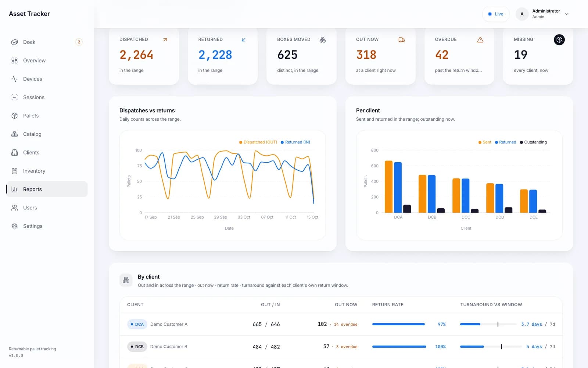Click the Overdue warning triangle icon
This screenshot has width=588, height=368.
pyautogui.click(x=480, y=40)
